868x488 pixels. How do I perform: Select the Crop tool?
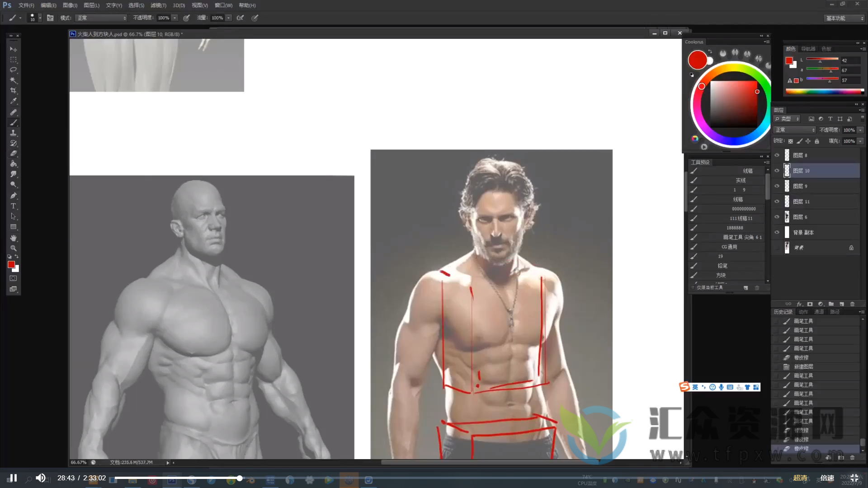pyautogui.click(x=13, y=91)
